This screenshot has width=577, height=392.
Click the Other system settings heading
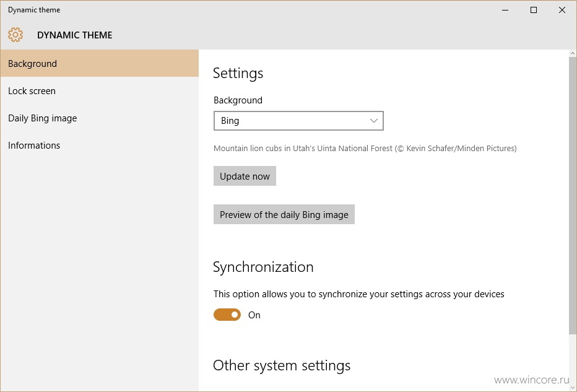(x=282, y=365)
